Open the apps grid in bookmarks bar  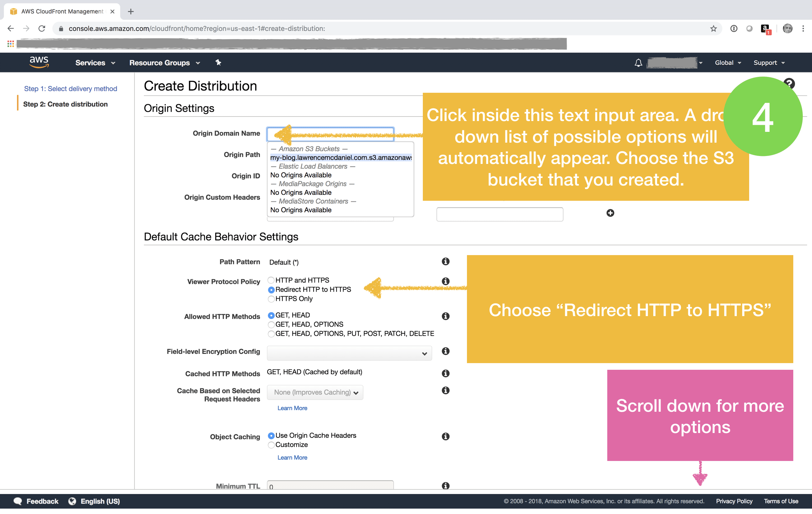tap(10, 44)
